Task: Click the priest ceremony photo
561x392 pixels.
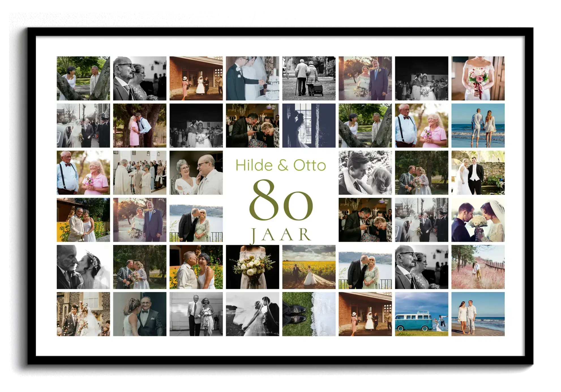Action: [140, 173]
